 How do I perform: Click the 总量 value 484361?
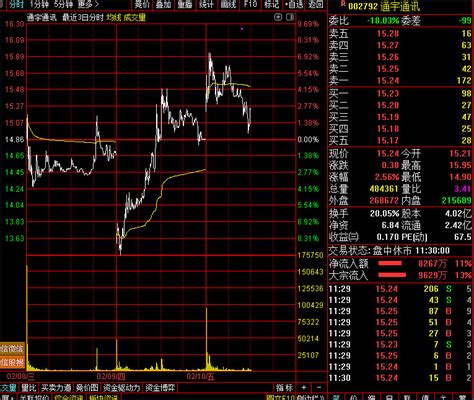pos(384,189)
